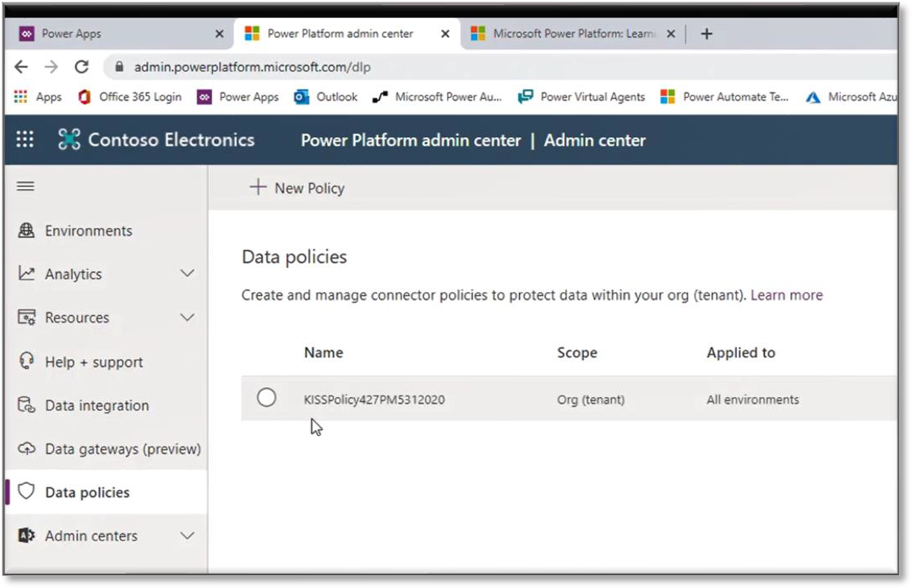Viewport: 912px width, 588px height.
Task: Select the KISSPolicy427PM5312020 radio button
Action: pos(266,398)
